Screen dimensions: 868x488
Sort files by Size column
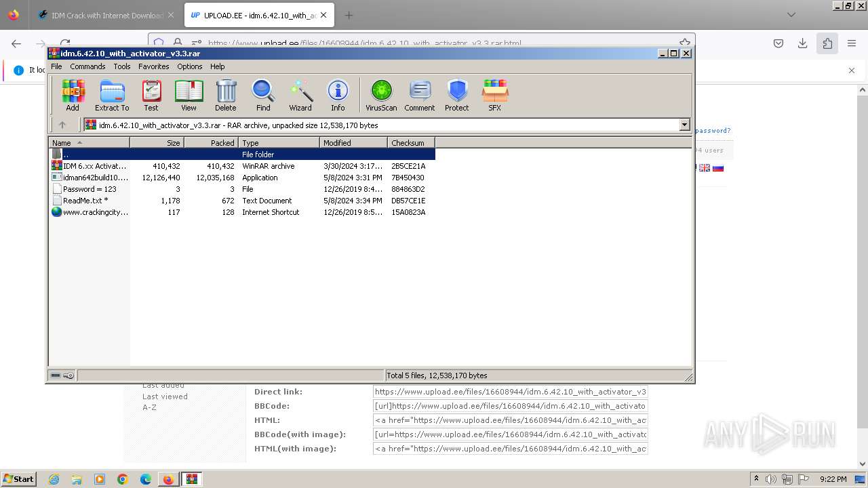[x=157, y=143]
